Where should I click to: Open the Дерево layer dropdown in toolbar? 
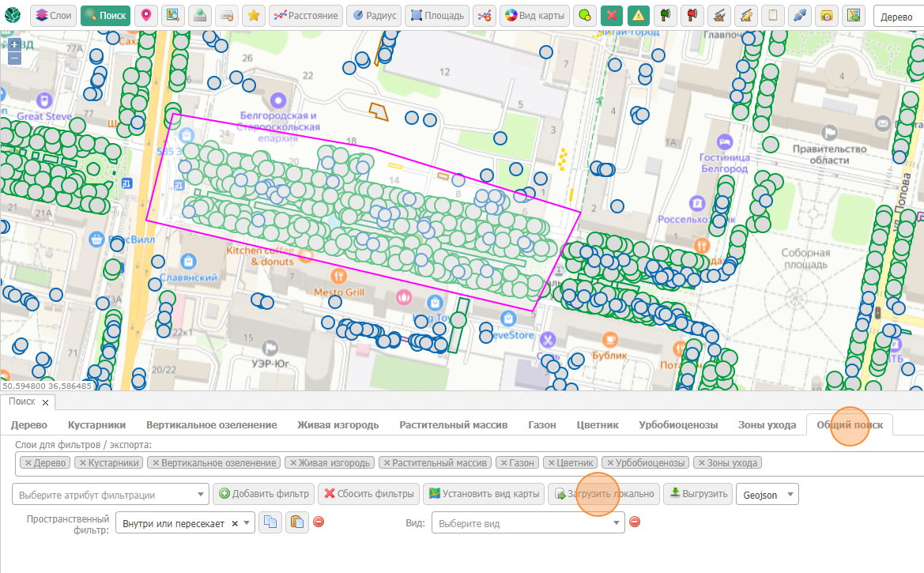(x=898, y=17)
